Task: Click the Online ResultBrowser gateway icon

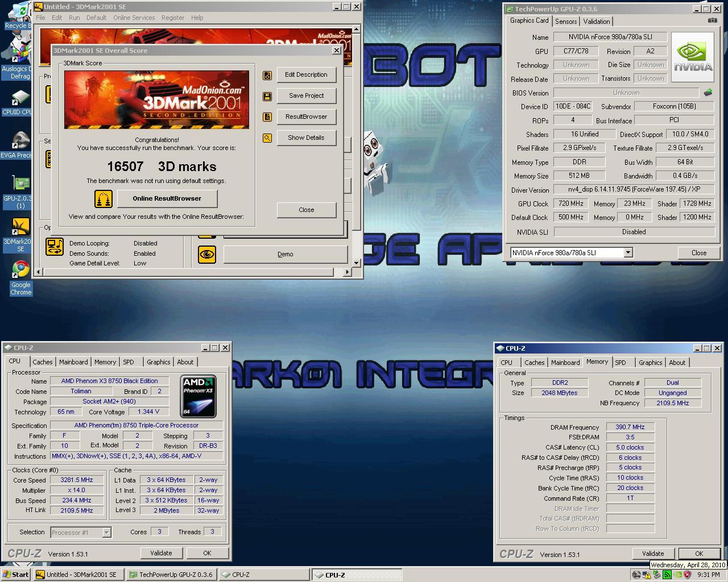Action: (x=104, y=198)
